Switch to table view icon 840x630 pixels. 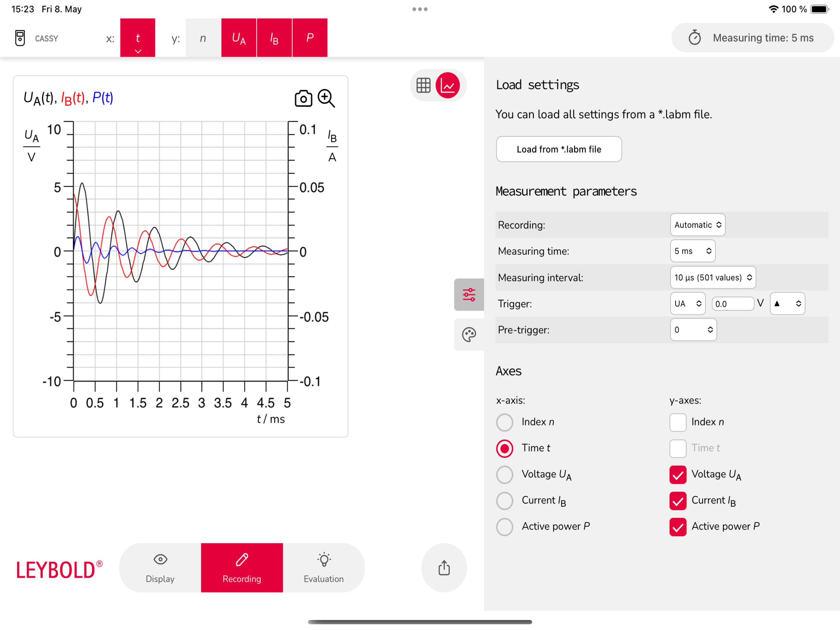pos(423,85)
